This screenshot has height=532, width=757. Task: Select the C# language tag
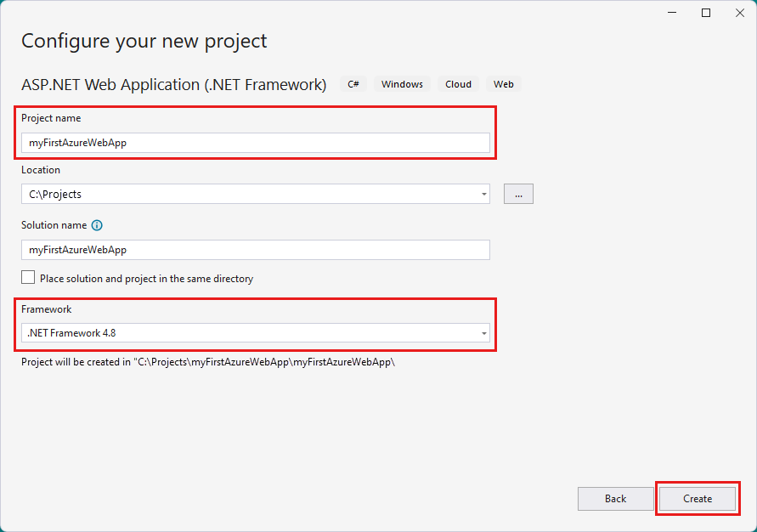(x=353, y=84)
